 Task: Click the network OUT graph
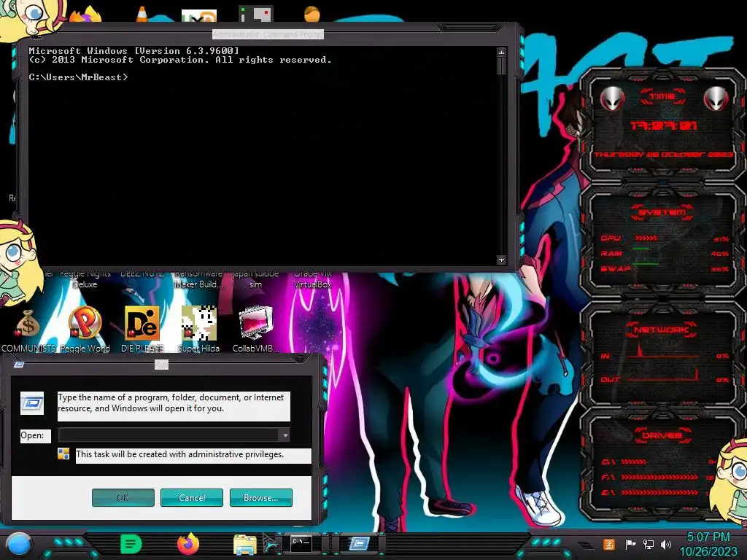pos(663,376)
